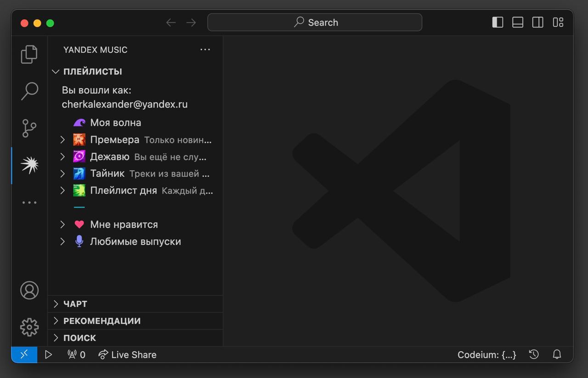Toggle the secondary side bar visibility
This screenshot has height=378, width=588.
tap(537, 23)
